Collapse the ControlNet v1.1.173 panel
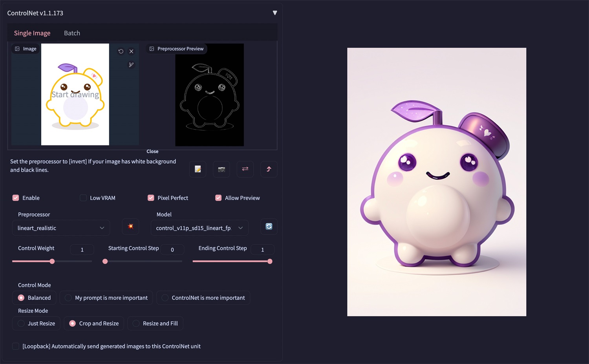This screenshot has width=589, height=364. (275, 13)
